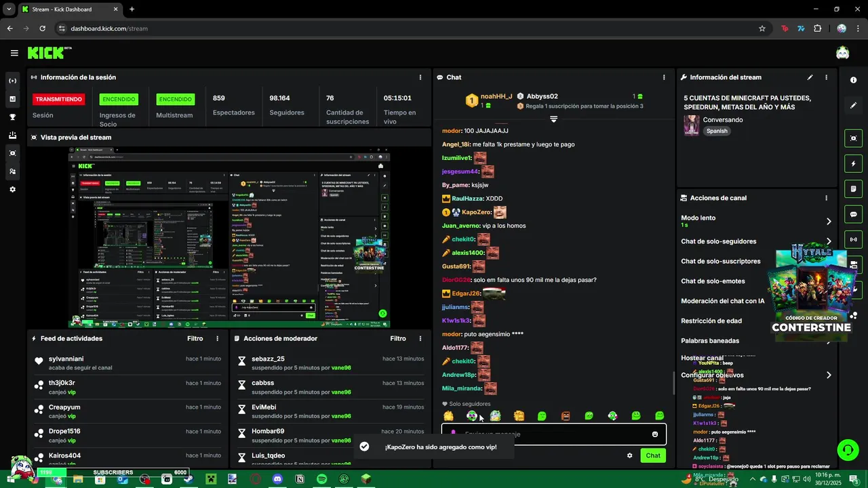Viewport: 868px width, 488px height.
Task: Click the pencil edit icon in right sidebar
Action: [853, 105]
